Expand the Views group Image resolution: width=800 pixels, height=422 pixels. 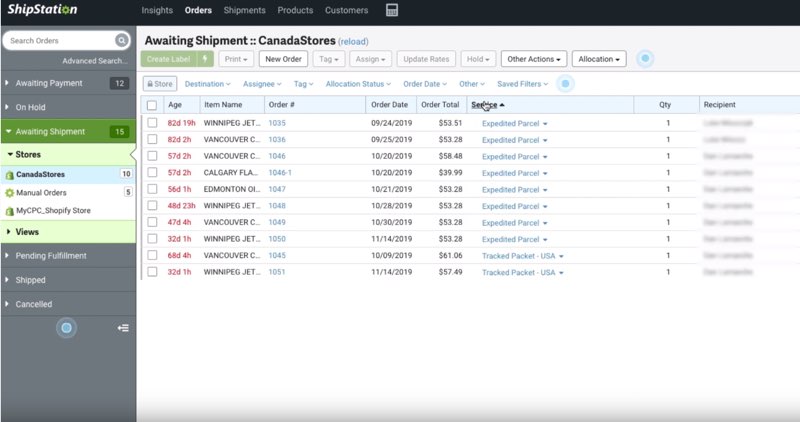pyautogui.click(x=68, y=232)
